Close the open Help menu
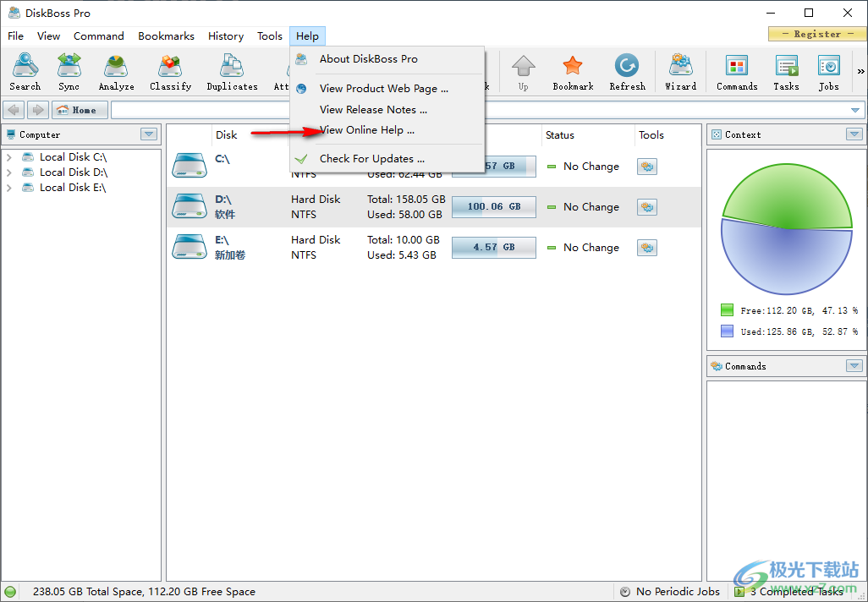 coord(307,36)
